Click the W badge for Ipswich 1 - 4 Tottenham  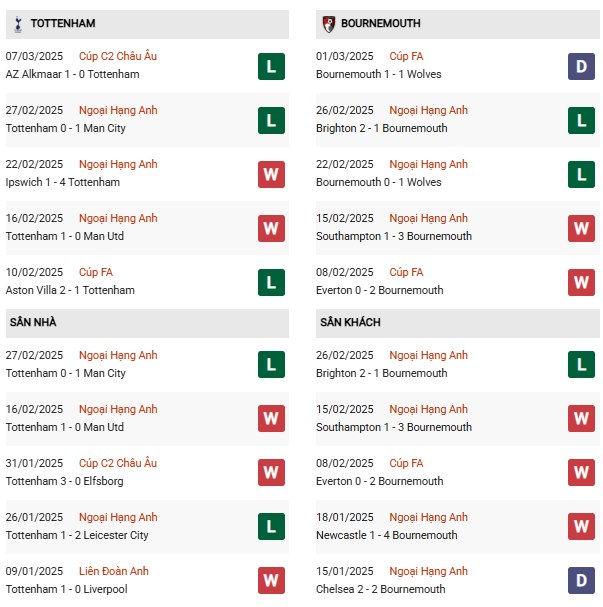click(x=271, y=174)
